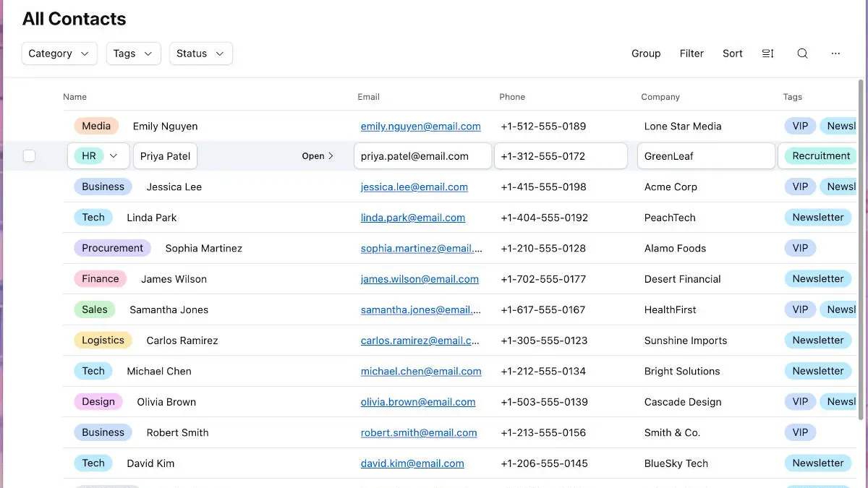The width and height of the screenshot is (868, 488).
Task: Click the Group option in the toolbar
Action: 645,53
